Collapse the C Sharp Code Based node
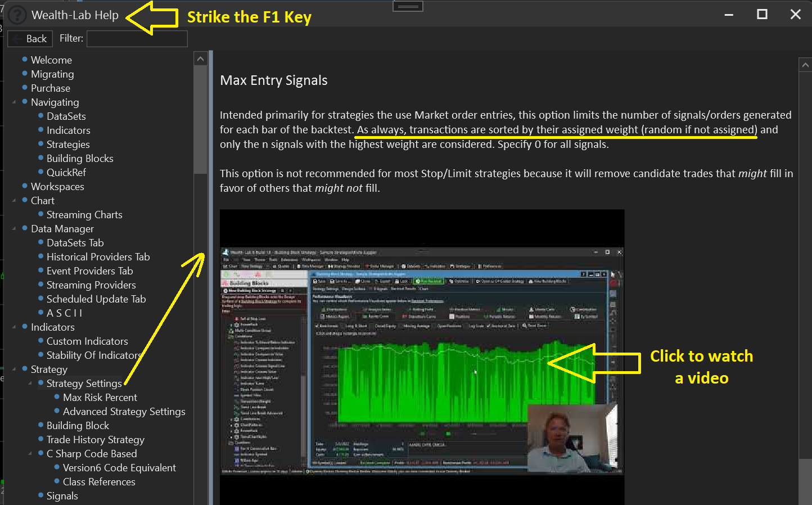The height and width of the screenshot is (505, 812). point(30,454)
